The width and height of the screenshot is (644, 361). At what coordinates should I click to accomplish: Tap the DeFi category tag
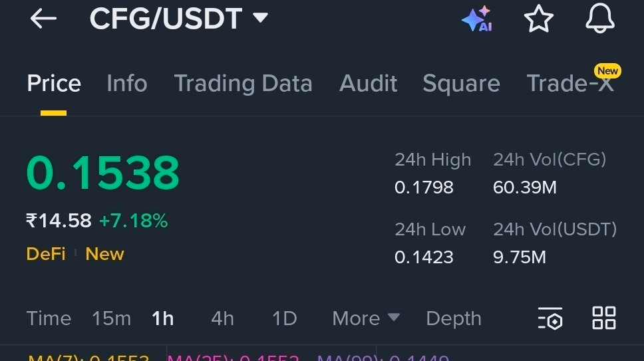coord(46,254)
